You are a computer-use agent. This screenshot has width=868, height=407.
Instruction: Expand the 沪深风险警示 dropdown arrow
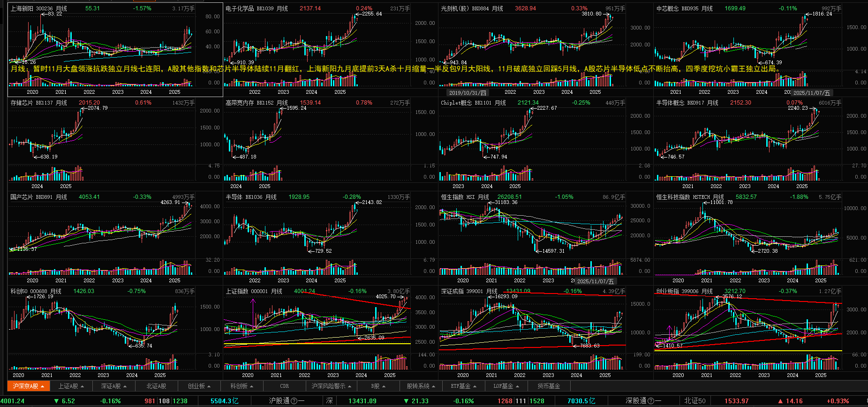(350, 386)
